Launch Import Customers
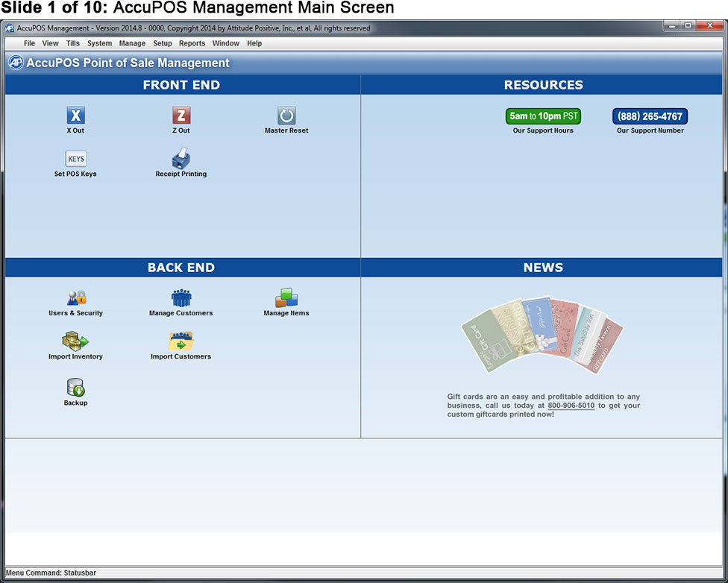The height and width of the screenshot is (583, 728). (181, 341)
